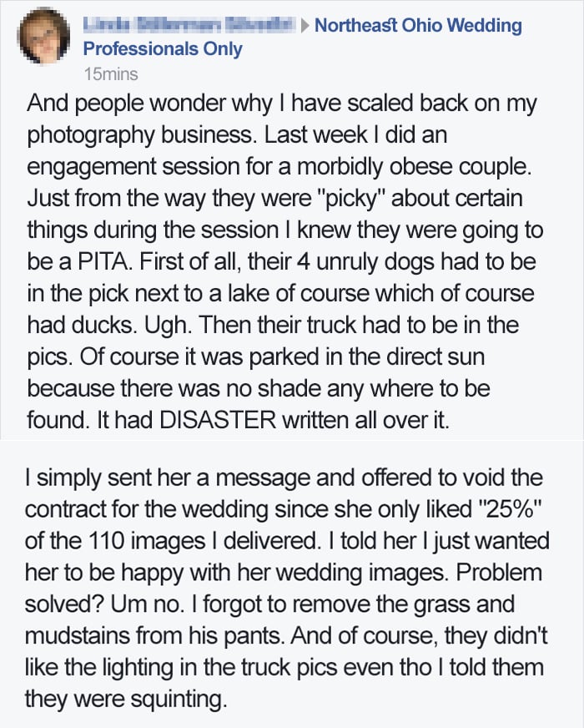Click the phrase 'morbidly obese couple'
584x728 pixels.
[x=413, y=167]
